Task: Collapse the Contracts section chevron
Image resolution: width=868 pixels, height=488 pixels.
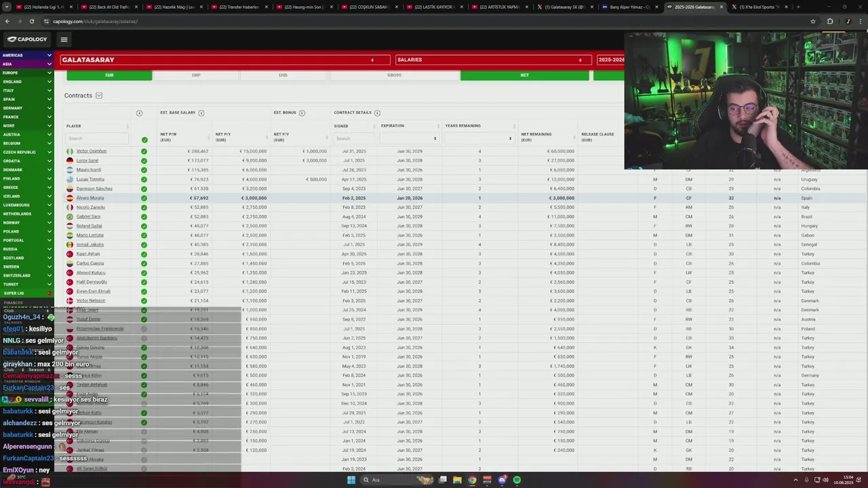Action: pos(99,96)
